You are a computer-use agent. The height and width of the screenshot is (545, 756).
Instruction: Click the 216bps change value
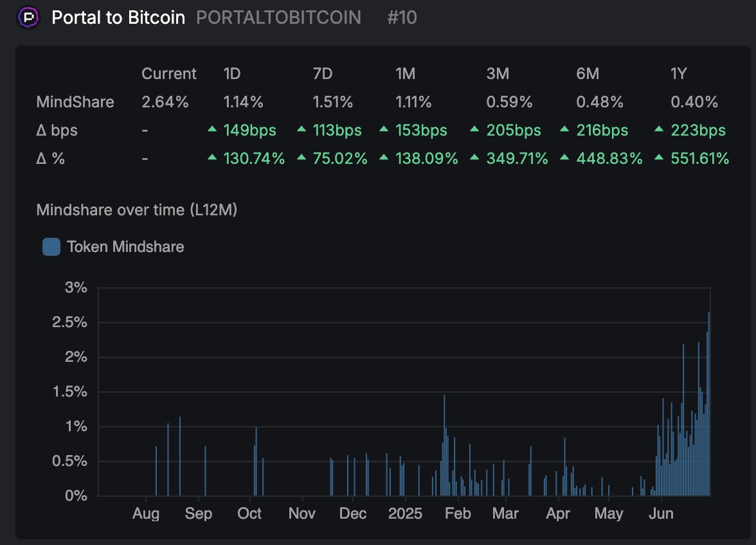click(x=602, y=130)
